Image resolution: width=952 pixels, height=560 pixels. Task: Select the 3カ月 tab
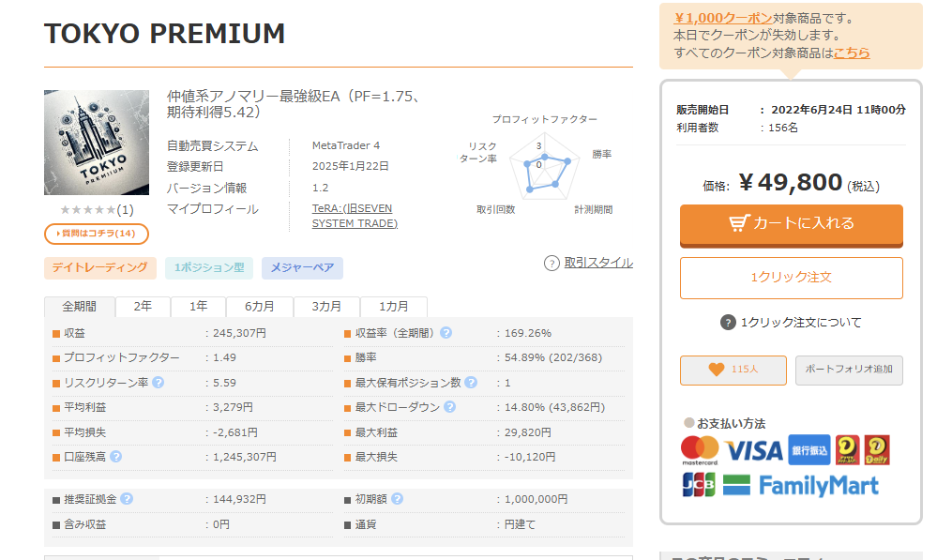point(326,307)
